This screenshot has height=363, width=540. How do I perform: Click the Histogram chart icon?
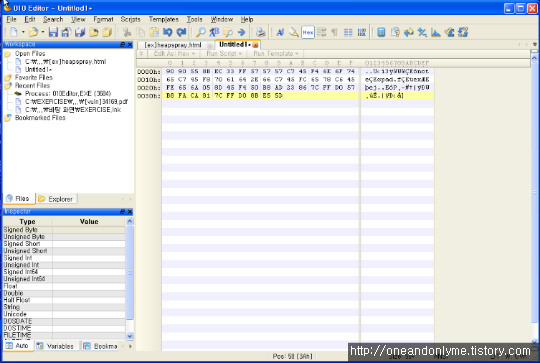(436, 32)
